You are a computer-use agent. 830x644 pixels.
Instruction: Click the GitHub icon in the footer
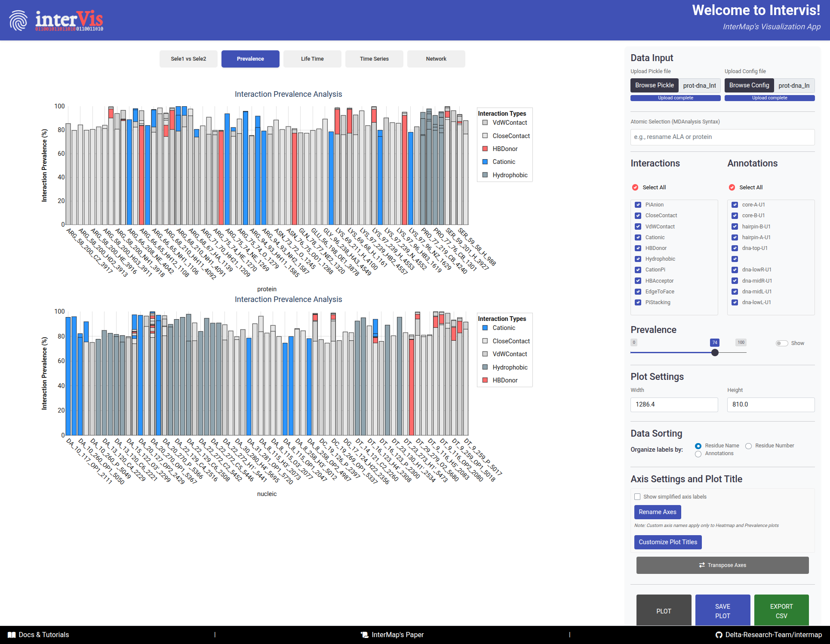(x=719, y=635)
